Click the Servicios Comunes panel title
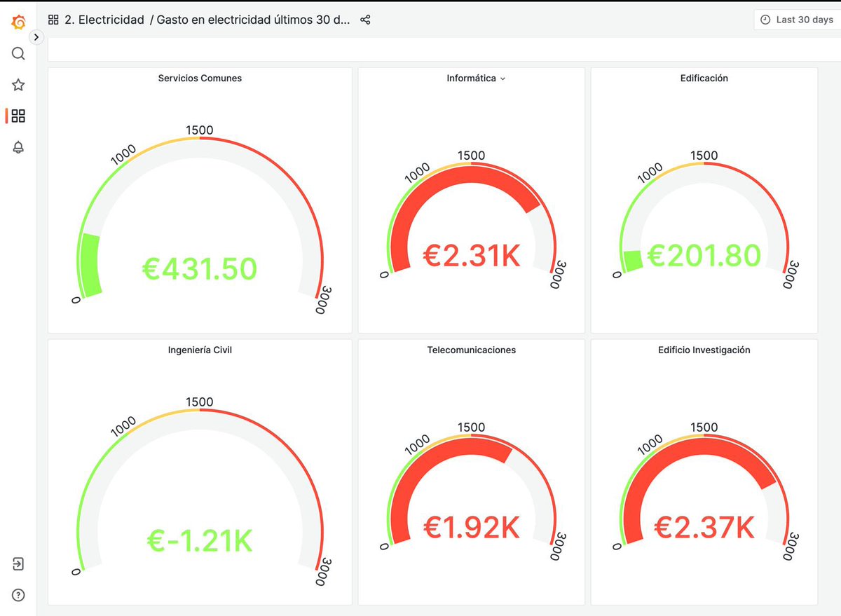This screenshot has height=616, width=841. [x=200, y=78]
